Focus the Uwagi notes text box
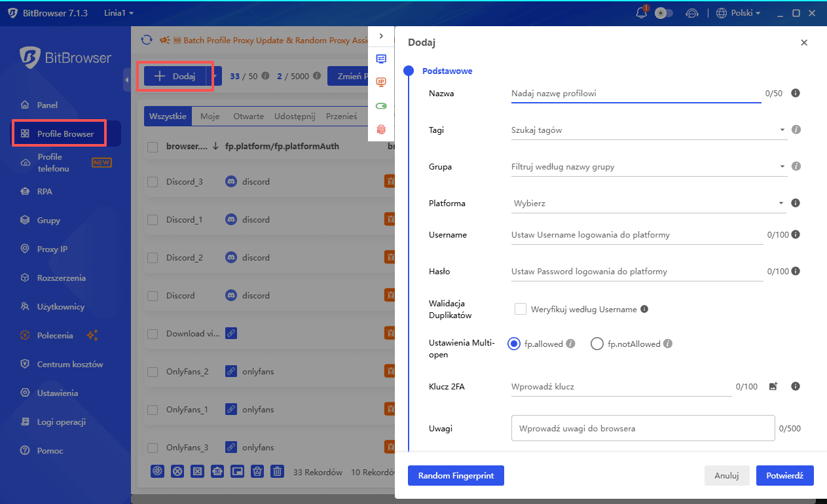Image resolution: width=827 pixels, height=504 pixels. click(x=643, y=428)
